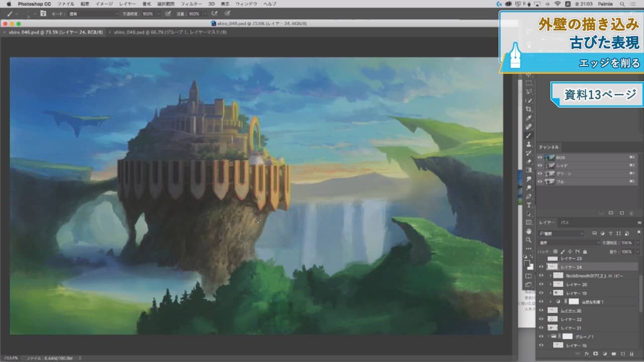The height and width of the screenshot is (362, 644).
Task: Toggle visibility of グループ 1 group
Action: 541,336
